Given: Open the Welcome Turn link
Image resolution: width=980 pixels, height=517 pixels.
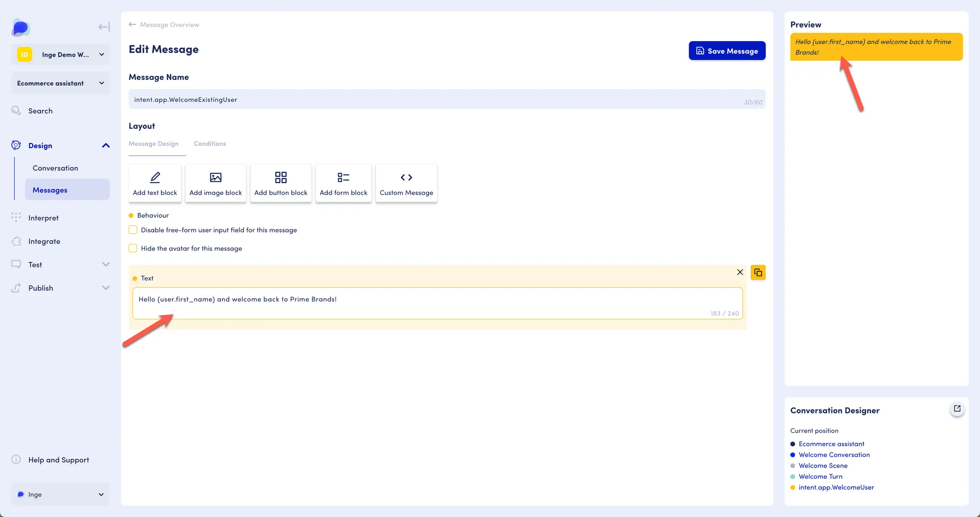Looking at the screenshot, I should coord(820,476).
